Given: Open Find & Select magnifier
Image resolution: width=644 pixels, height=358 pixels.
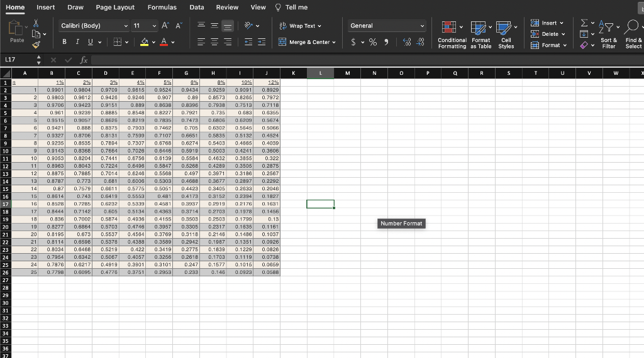Looking at the screenshot, I should tap(633, 35).
